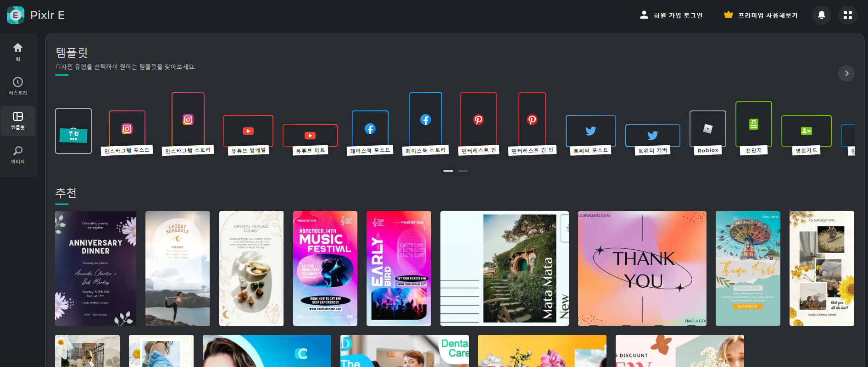Open Discount floral template thumbnail
The image size is (868, 367).
coord(680,351)
